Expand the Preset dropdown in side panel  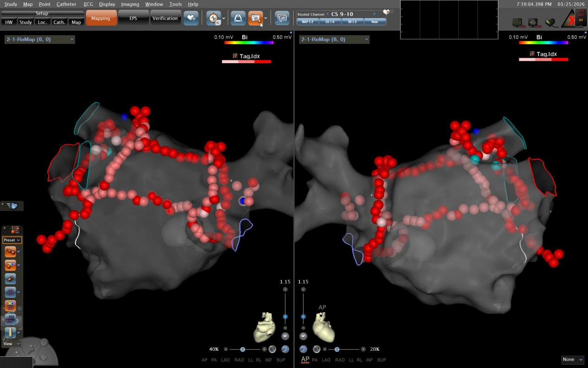pyautogui.click(x=12, y=240)
